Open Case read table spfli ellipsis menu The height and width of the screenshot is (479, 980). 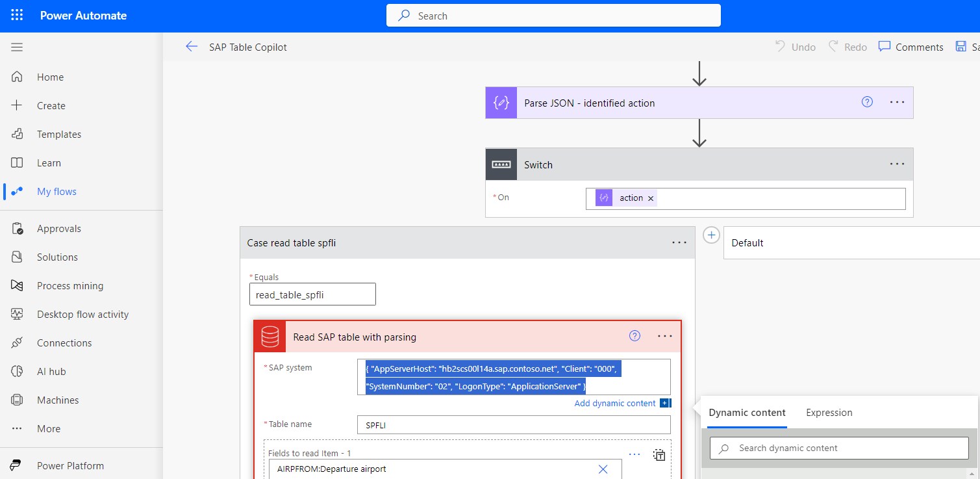679,242
